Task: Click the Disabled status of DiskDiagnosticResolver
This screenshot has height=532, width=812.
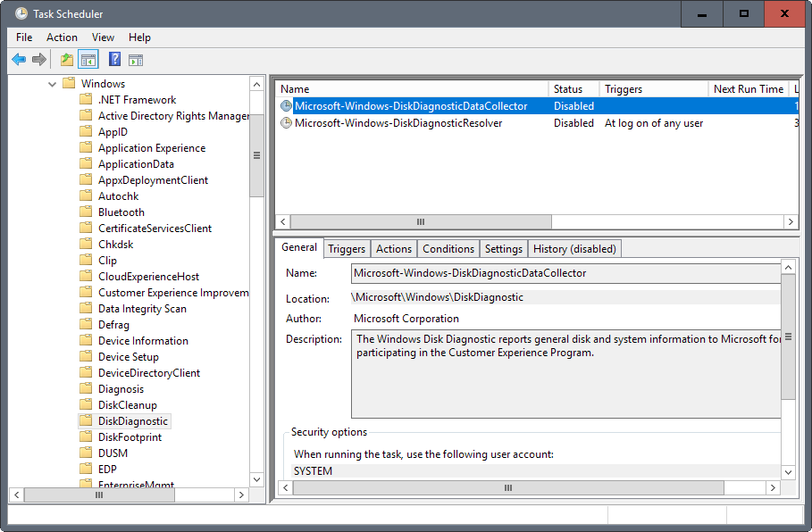Action: click(573, 123)
